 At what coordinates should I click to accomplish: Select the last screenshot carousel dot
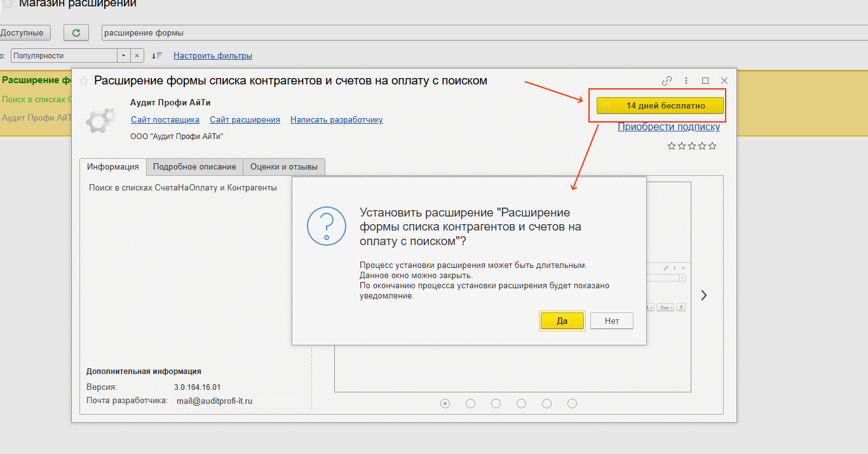(x=572, y=403)
